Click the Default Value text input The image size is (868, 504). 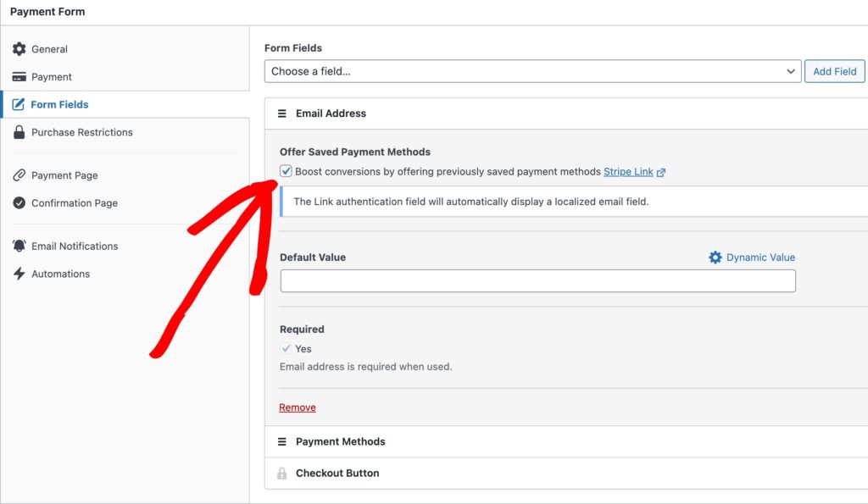537,281
